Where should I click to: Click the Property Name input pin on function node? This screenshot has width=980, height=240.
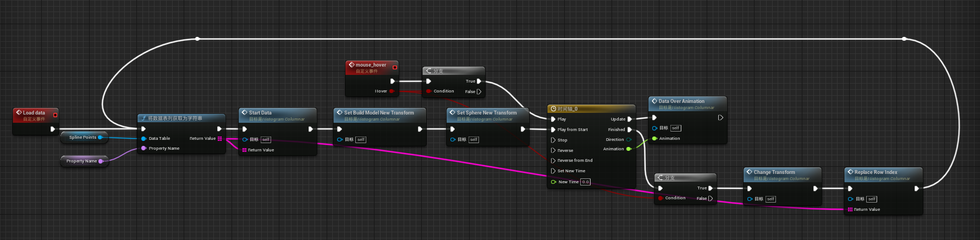(x=144, y=148)
